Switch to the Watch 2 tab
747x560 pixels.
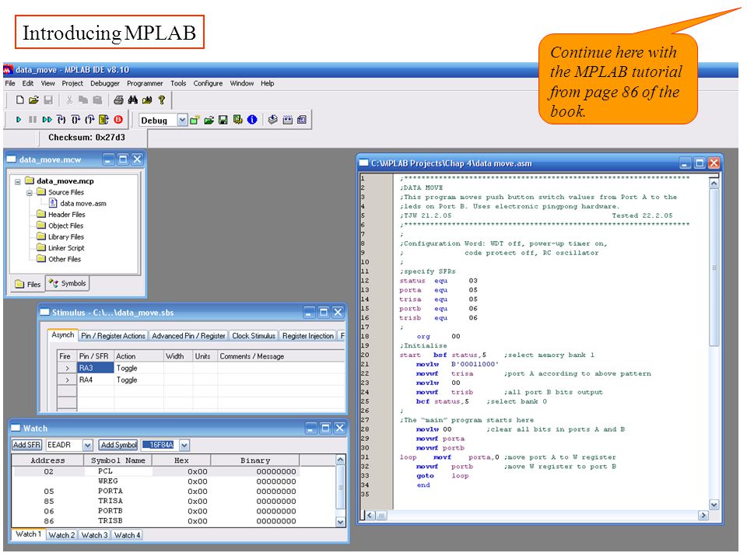[x=62, y=535]
